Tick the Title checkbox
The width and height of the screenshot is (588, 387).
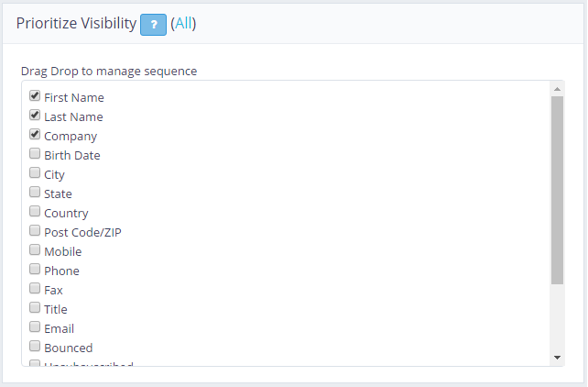point(35,308)
